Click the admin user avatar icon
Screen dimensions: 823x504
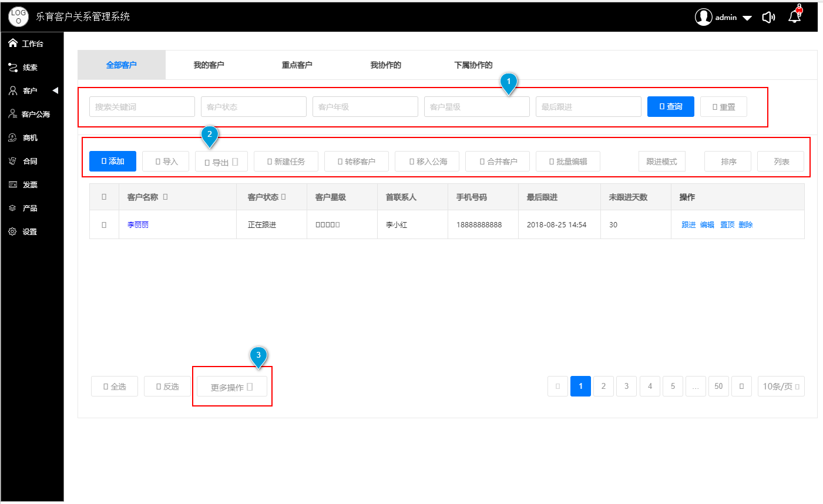coord(703,17)
